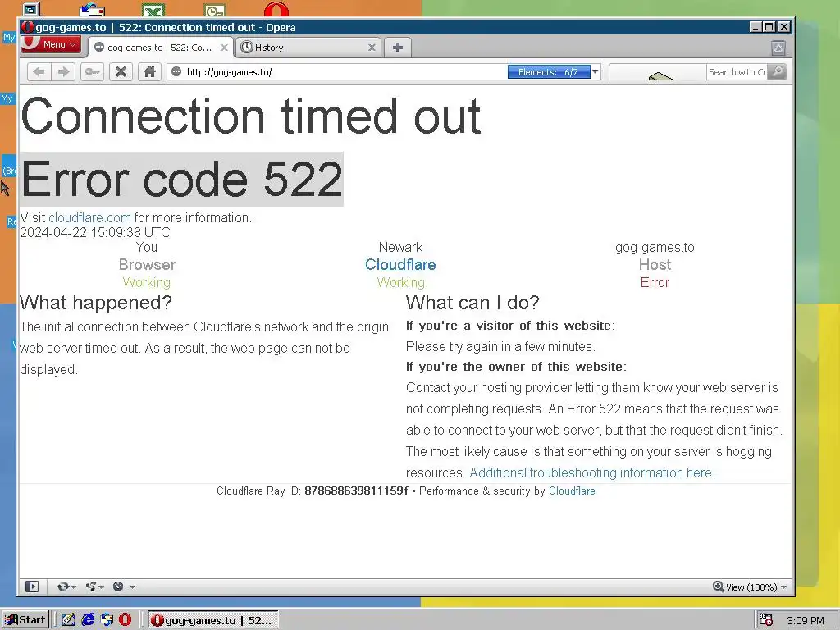840x630 pixels.
Task: Select the Excel desktop shortcut icon
Action: click(153, 10)
